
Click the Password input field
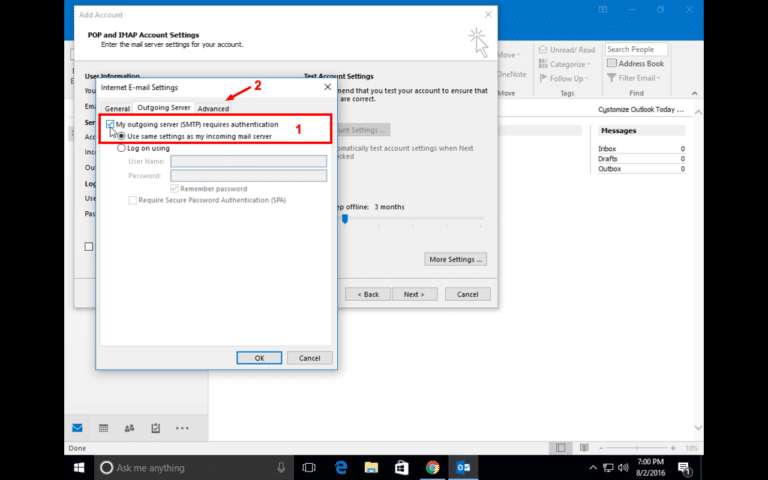pyautogui.click(x=248, y=175)
